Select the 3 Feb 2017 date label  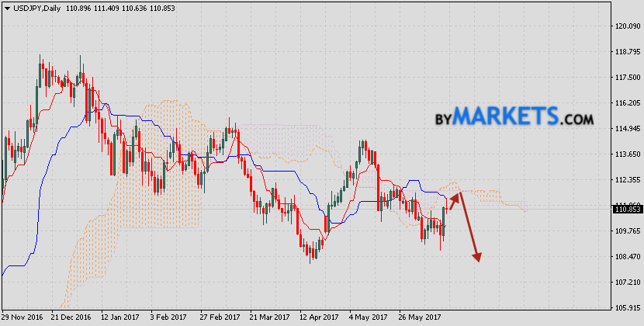point(167,317)
